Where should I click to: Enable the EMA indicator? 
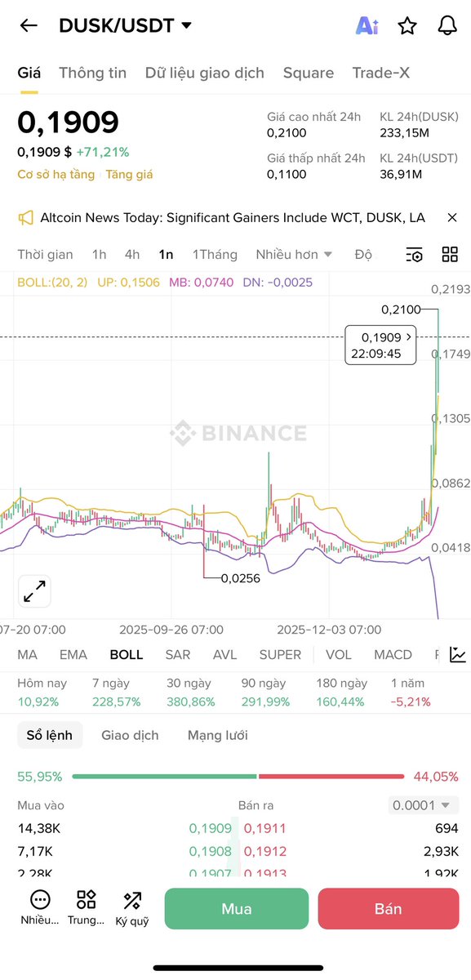73,654
